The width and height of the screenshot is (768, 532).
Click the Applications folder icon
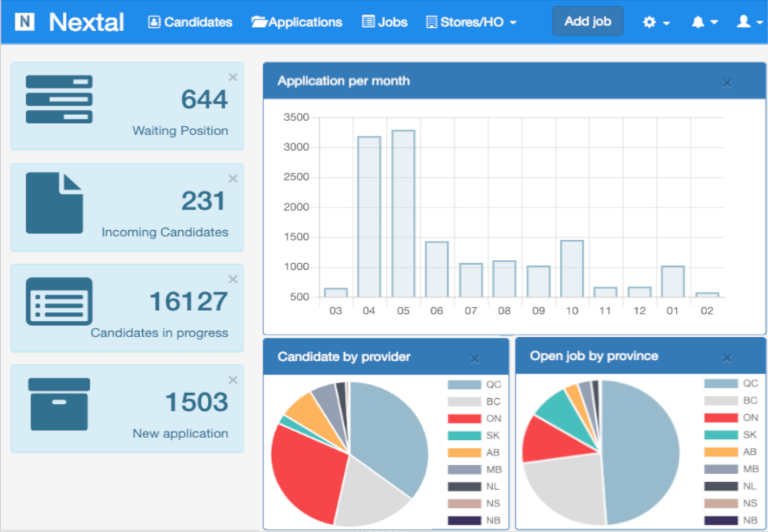coord(259,22)
